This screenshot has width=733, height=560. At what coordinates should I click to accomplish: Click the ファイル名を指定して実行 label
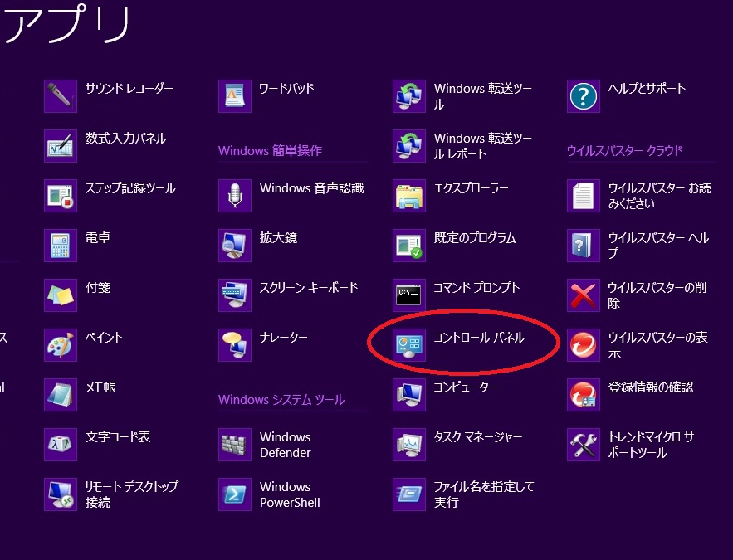pyautogui.click(x=484, y=494)
